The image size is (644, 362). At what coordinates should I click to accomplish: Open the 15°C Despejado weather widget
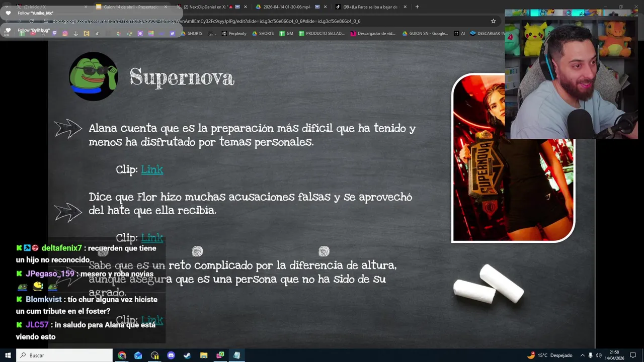click(549, 355)
